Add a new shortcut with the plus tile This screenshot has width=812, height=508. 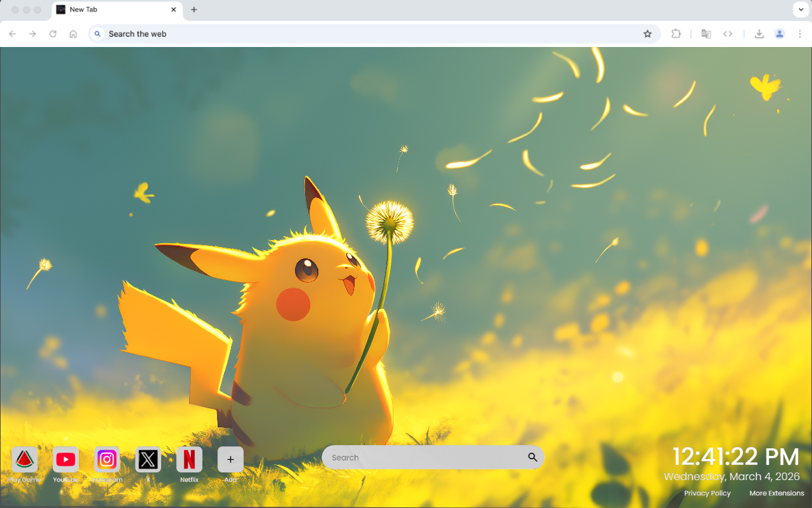pyautogui.click(x=230, y=459)
